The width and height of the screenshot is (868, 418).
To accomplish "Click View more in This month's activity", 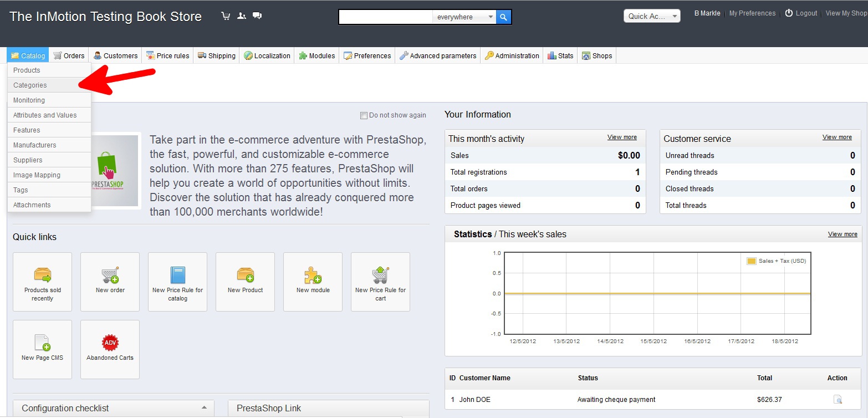I will (x=622, y=137).
